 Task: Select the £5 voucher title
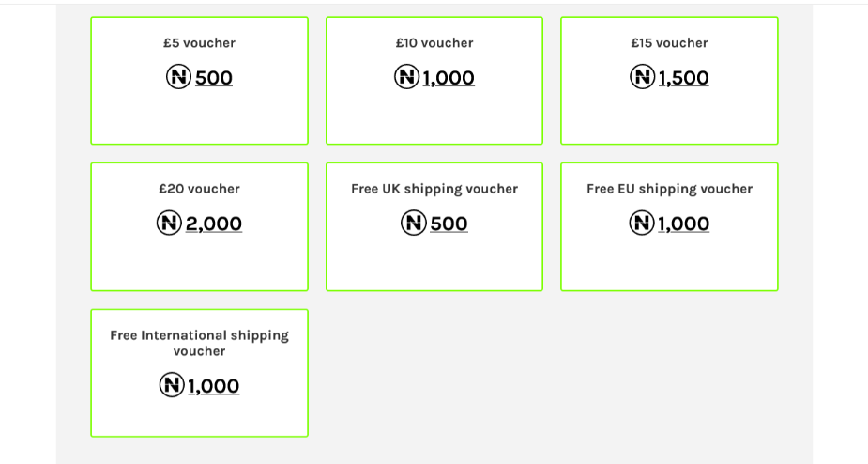pos(199,42)
